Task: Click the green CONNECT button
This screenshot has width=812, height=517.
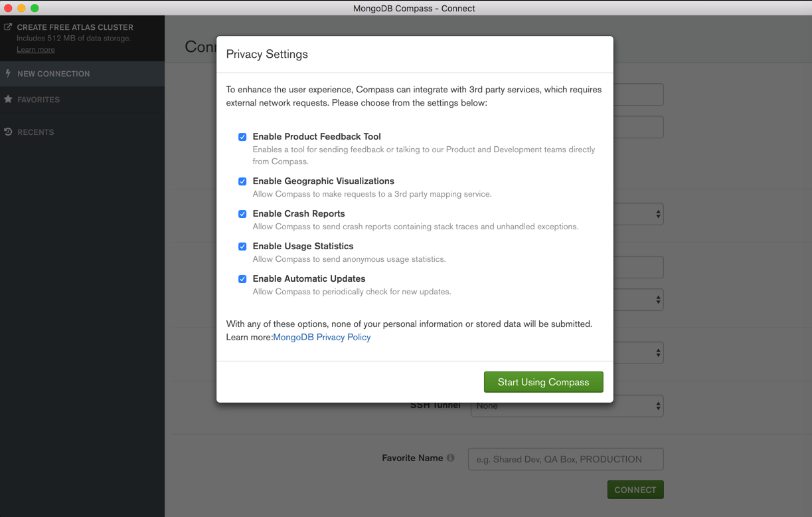Action: click(x=635, y=490)
